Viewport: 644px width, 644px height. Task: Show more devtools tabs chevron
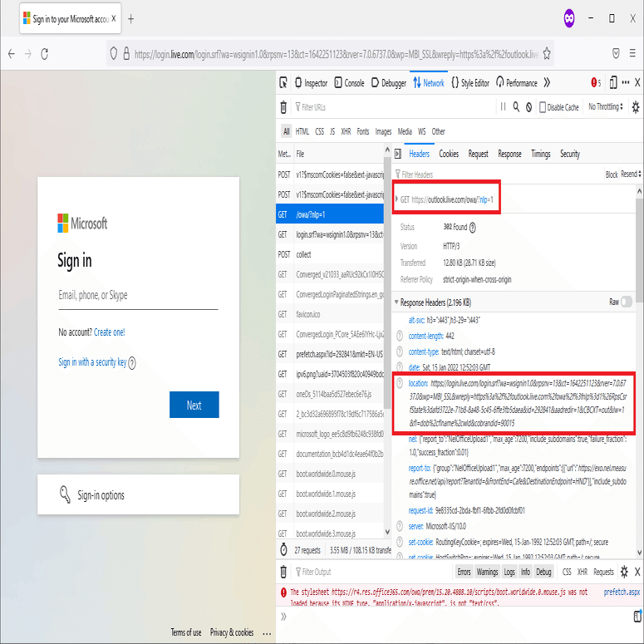click(547, 83)
